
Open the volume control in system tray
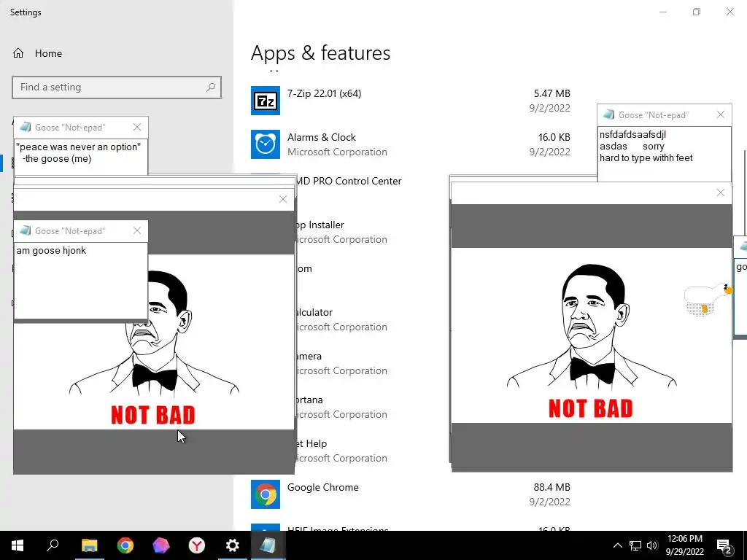pyautogui.click(x=652, y=545)
